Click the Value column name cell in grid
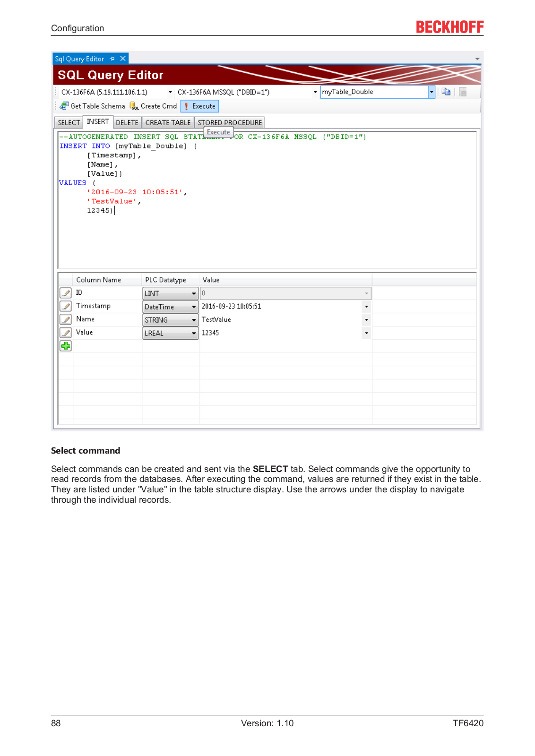This screenshot has height=756, width=535. [107, 333]
